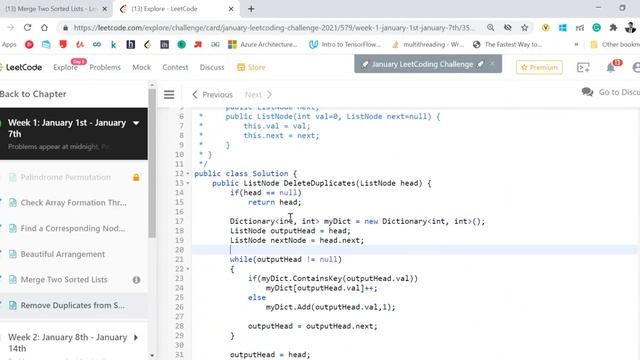640x360 pixels.
Task: Open the LeetCode playground terminal icon
Action: point(583,67)
